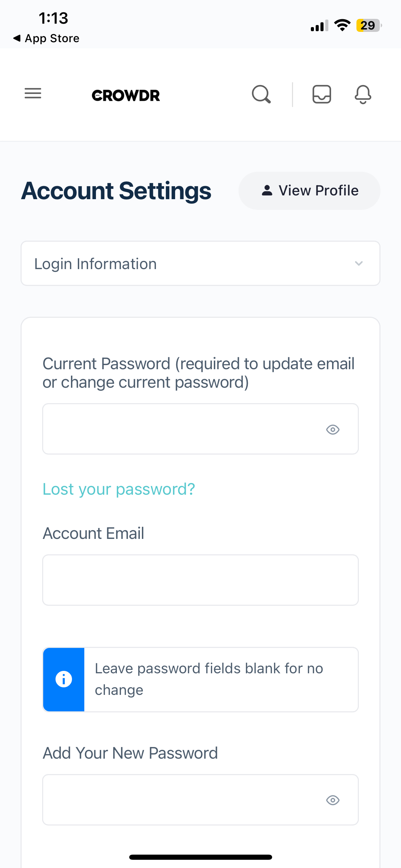This screenshot has height=868, width=401.
Task: Tap the Wi-Fi status icon
Action: pyautogui.click(x=342, y=25)
